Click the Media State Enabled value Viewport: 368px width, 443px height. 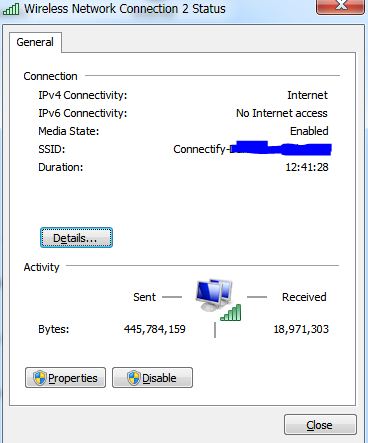point(309,131)
